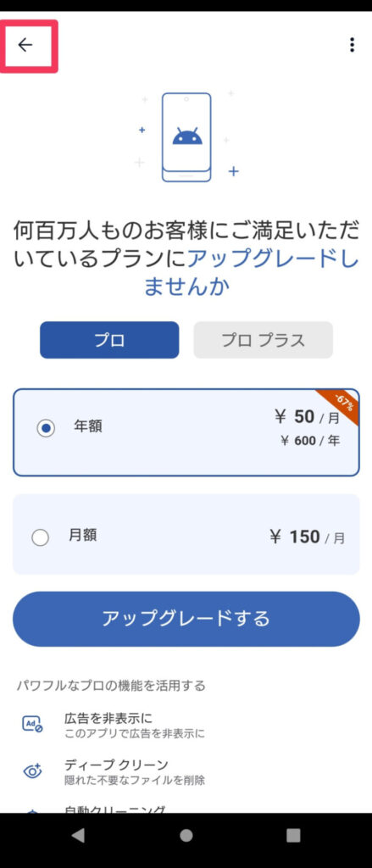Viewport: 372px width, 868px height.
Task: Tap the 自動クリーニング feature item
Action: pos(186,808)
